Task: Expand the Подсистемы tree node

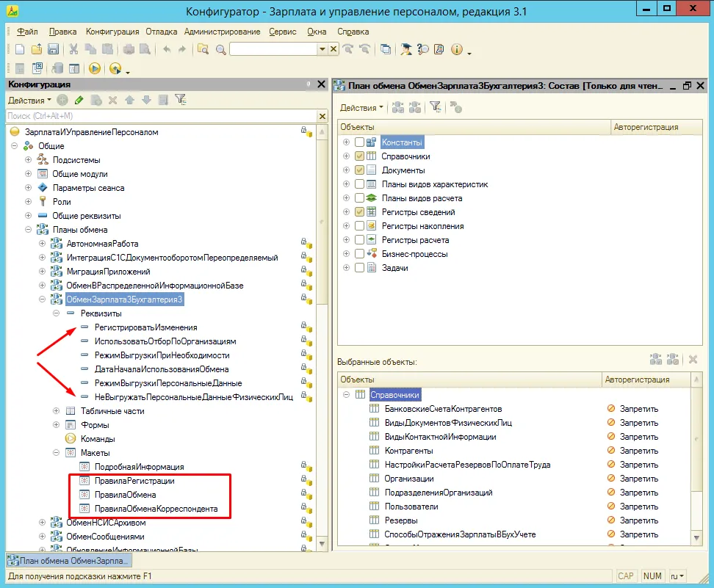Action: click(x=28, y=160)
